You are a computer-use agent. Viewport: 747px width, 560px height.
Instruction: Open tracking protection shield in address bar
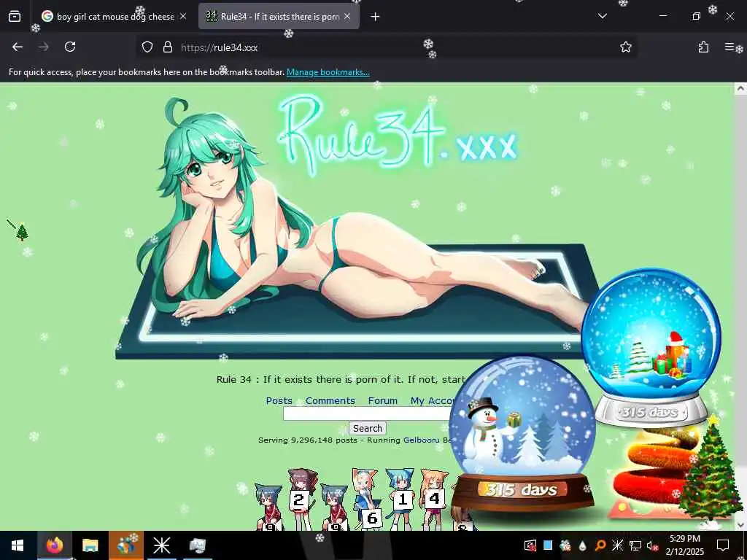coord(147,47)
